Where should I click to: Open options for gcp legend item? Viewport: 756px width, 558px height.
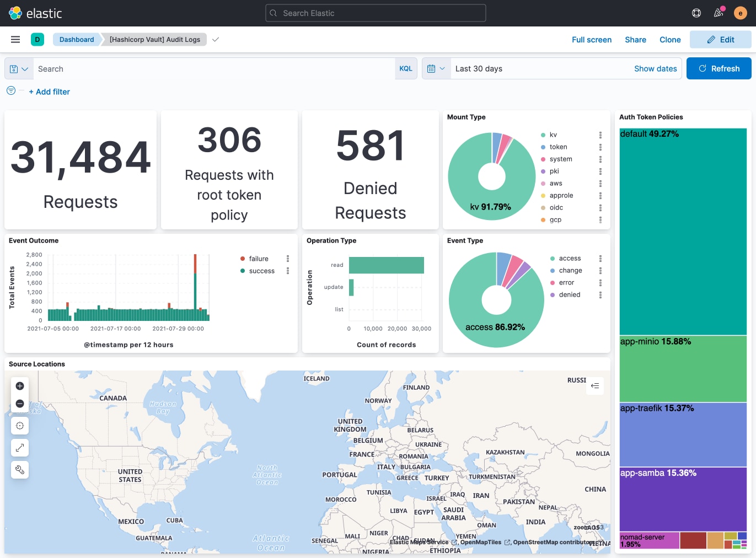click(600, 220)
